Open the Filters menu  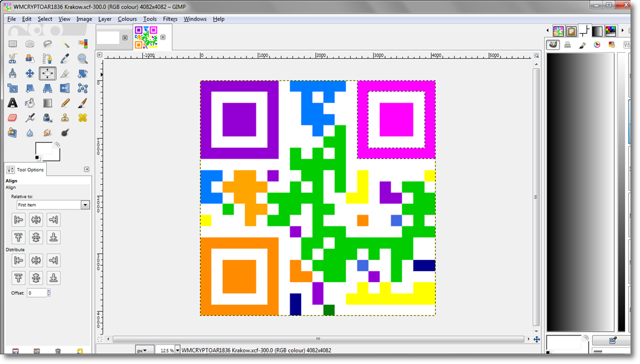pyautogui.click(x=170, y=19)
